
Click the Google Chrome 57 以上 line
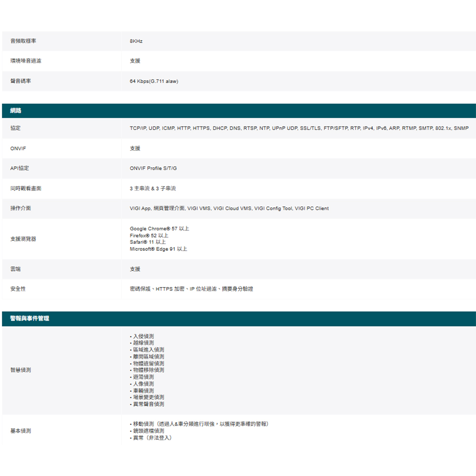click(x=159, y=229)
